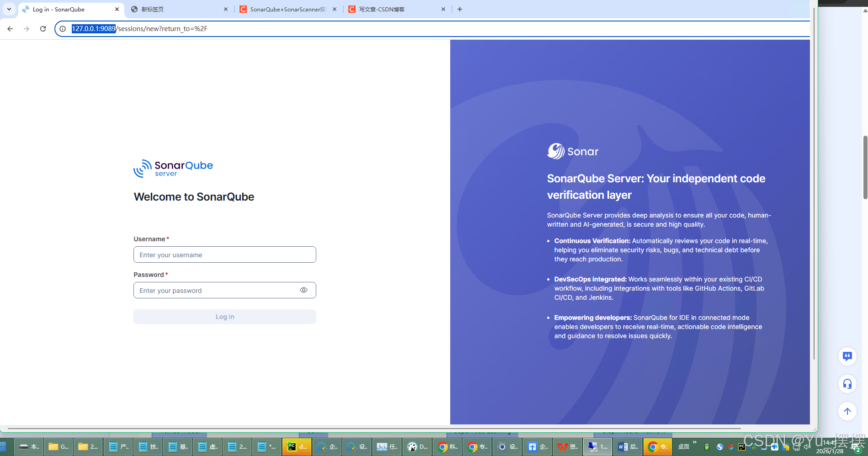Open the notepad taskbar item 基..
This screenshot has width=868, height=456.
coord(177,446)
